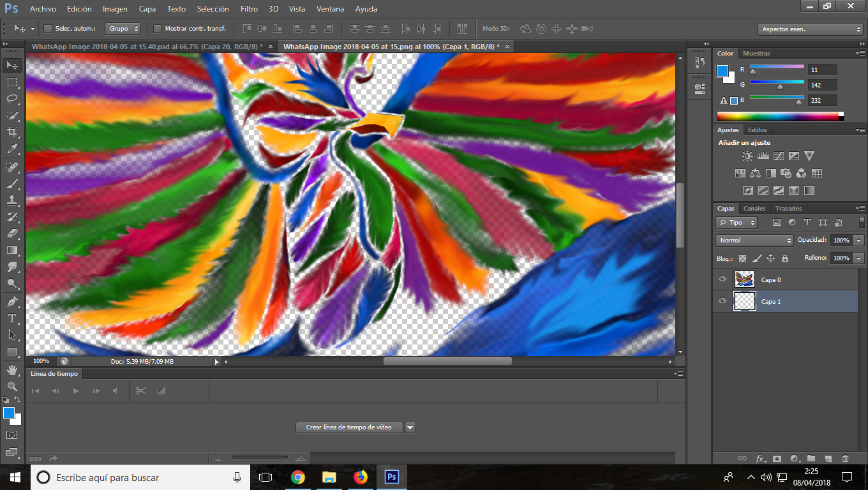Screen dimensions: 868x490
Task: Open the Tipo layer filter dropdown
Action: point(737,223)
